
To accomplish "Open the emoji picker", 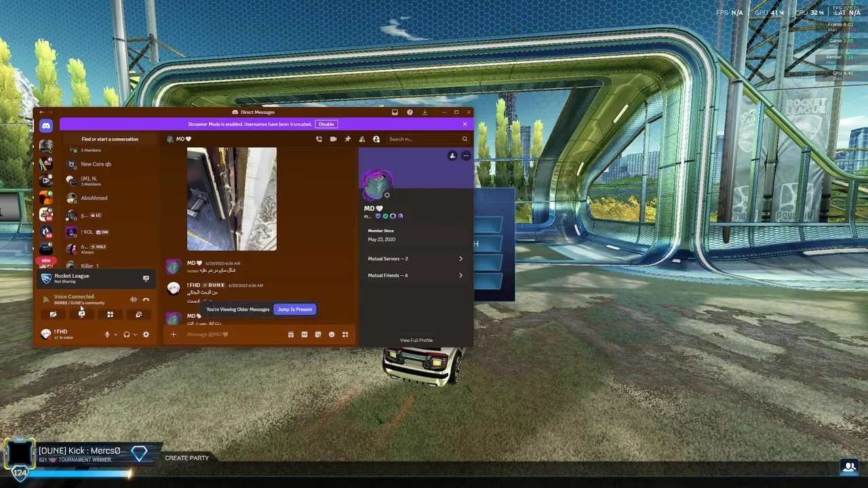I will pyautogui.click(x=331, y=334).
